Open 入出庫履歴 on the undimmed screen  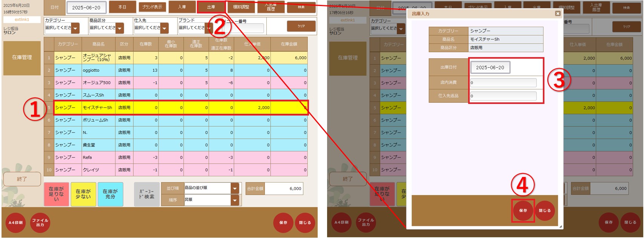(x=271, y=7)
